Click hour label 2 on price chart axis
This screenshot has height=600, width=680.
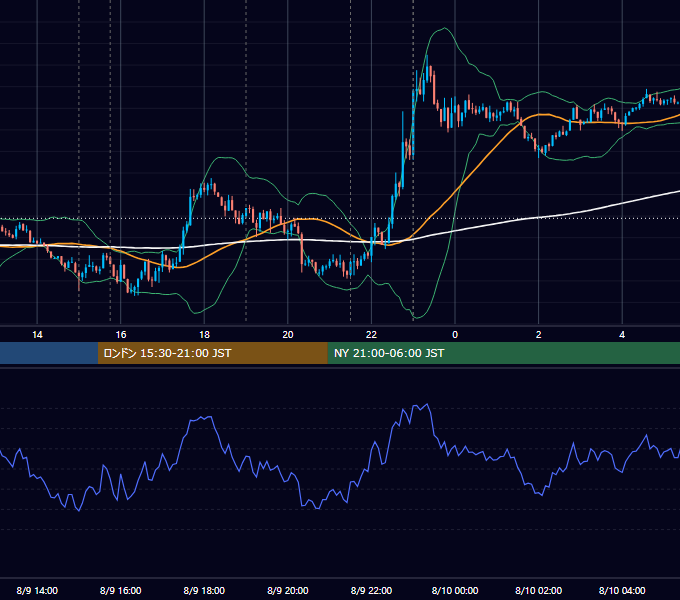(539, 335)
